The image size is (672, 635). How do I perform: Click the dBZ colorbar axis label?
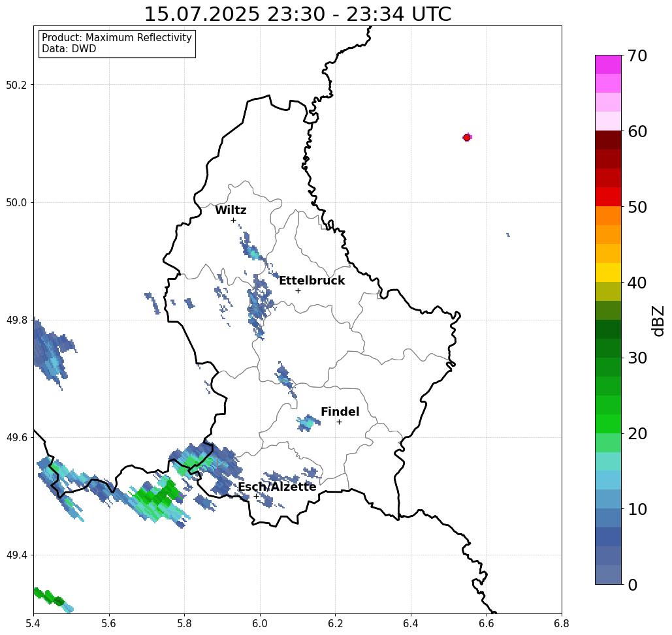pyautogui.click(x=658, y=320)
